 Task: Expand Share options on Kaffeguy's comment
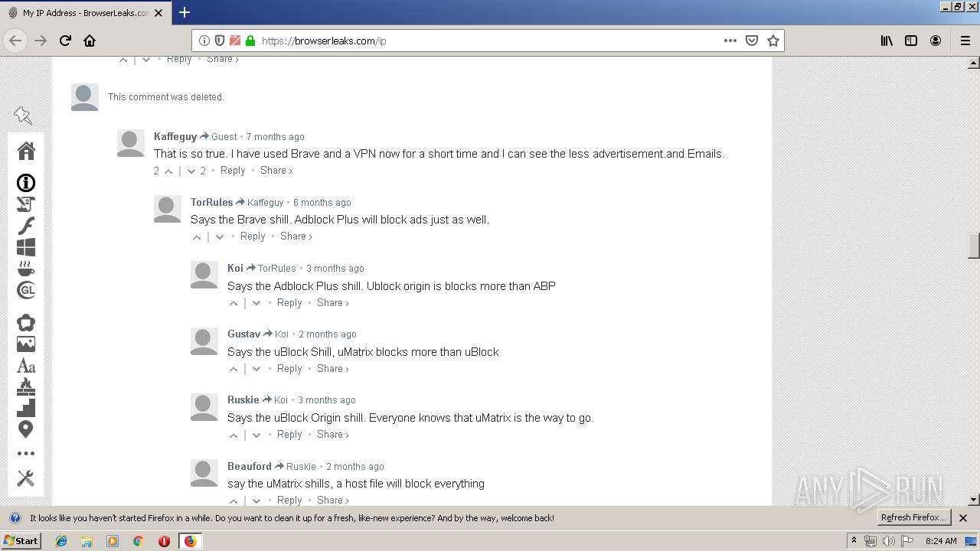tap(276, 171)
